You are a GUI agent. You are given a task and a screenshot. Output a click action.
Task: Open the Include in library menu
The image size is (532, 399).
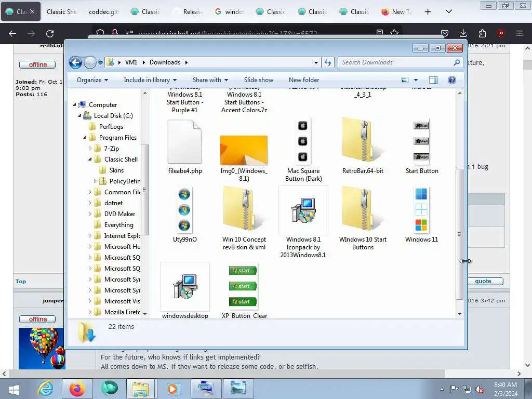150,80
